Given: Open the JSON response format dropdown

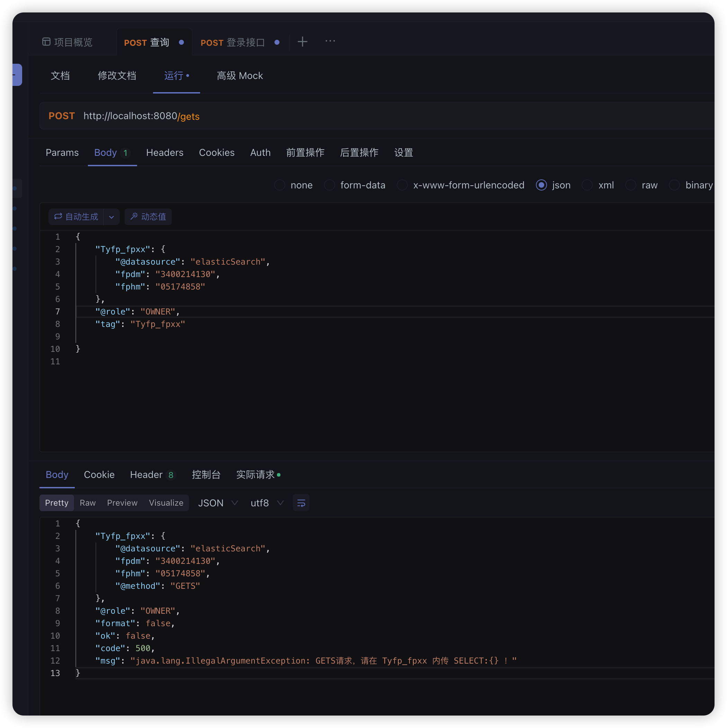Looking at the screenshot, I should 218,503.
